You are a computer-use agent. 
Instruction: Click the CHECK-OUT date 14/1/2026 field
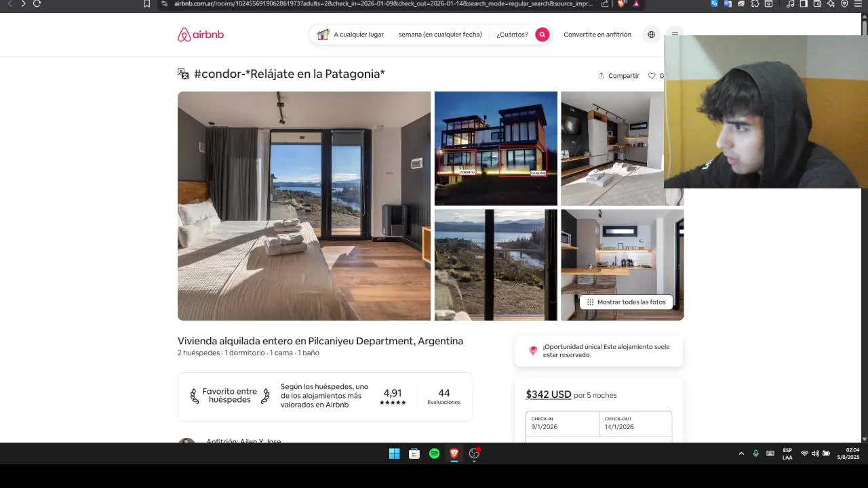coord(635,424)
